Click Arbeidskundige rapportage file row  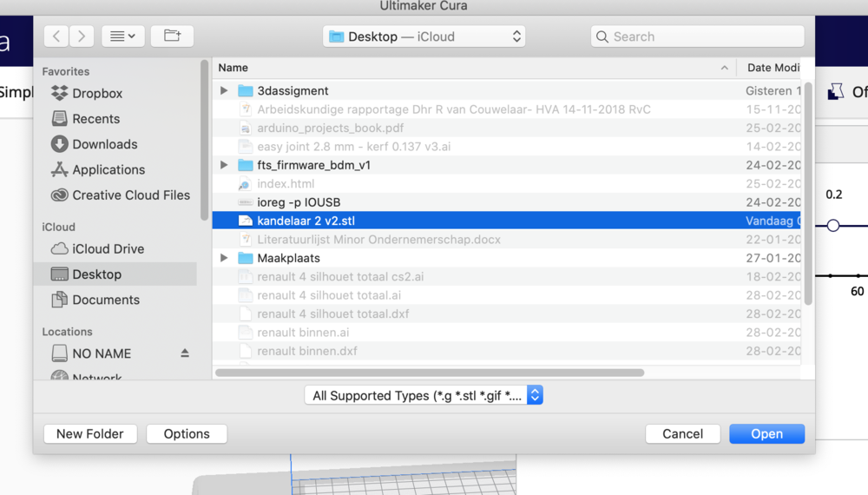(x=506, y=109)
